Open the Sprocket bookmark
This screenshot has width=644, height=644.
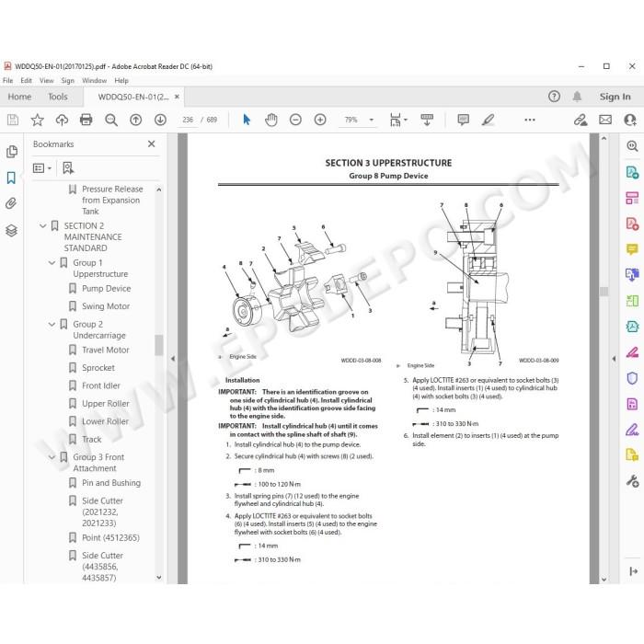[98, 368]
